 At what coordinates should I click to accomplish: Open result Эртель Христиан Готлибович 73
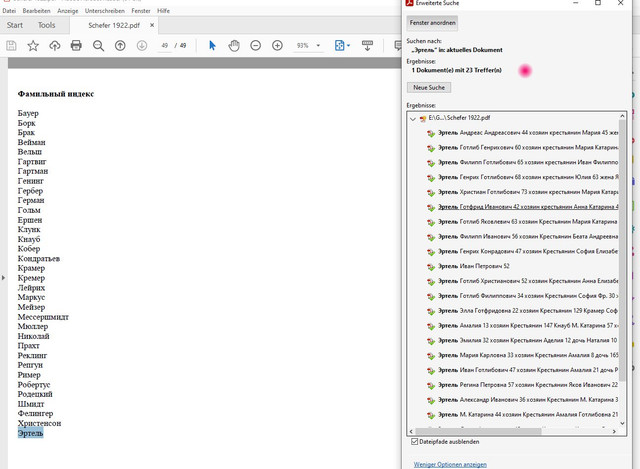tap(528, 192)
